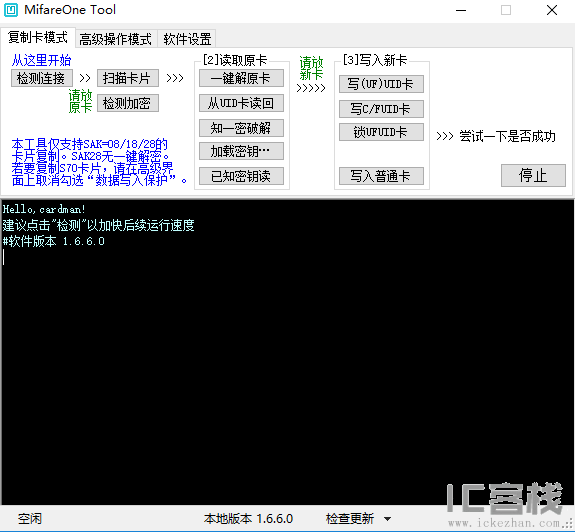
Task: Click the 'Hello, cardman!' console line
Action: coord(44,209)
